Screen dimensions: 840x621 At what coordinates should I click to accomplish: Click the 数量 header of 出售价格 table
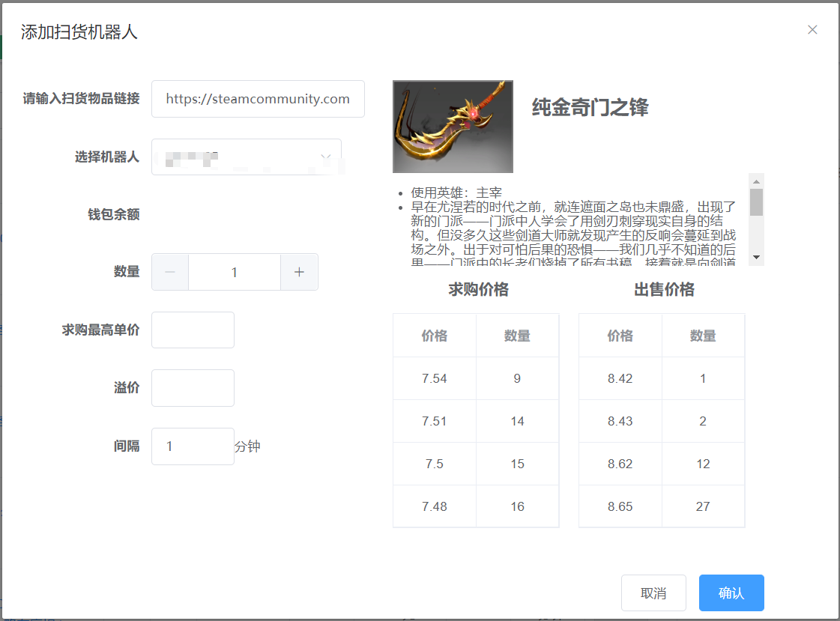point(703,336)
